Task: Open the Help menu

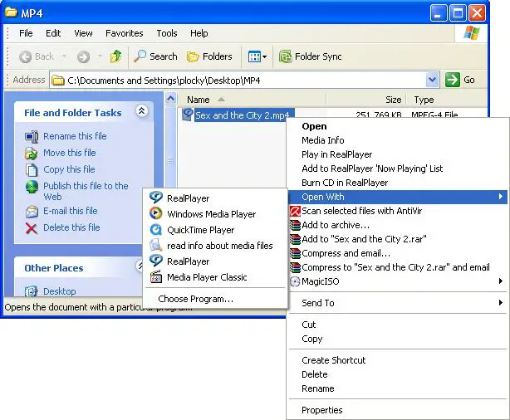Action: (x=199, y=33)
